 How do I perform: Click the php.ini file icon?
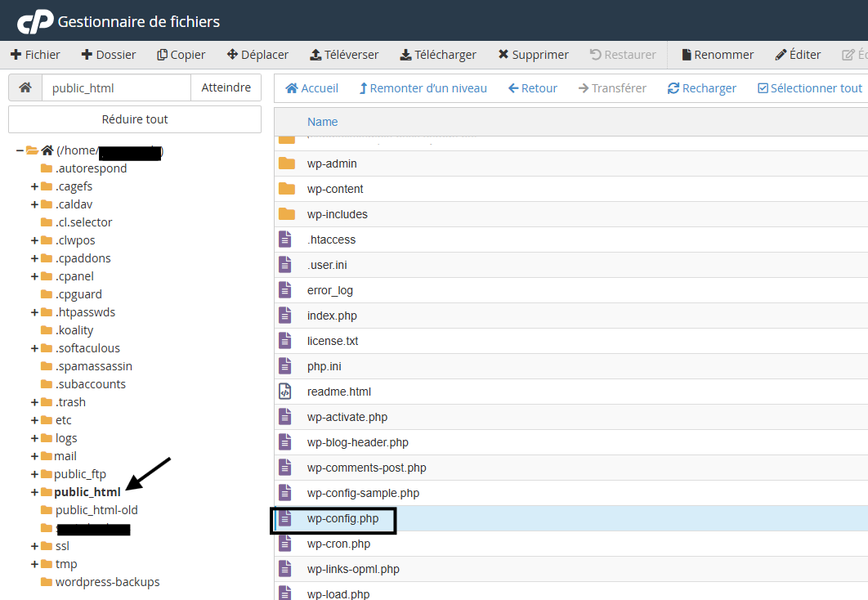tap(285, 366)
